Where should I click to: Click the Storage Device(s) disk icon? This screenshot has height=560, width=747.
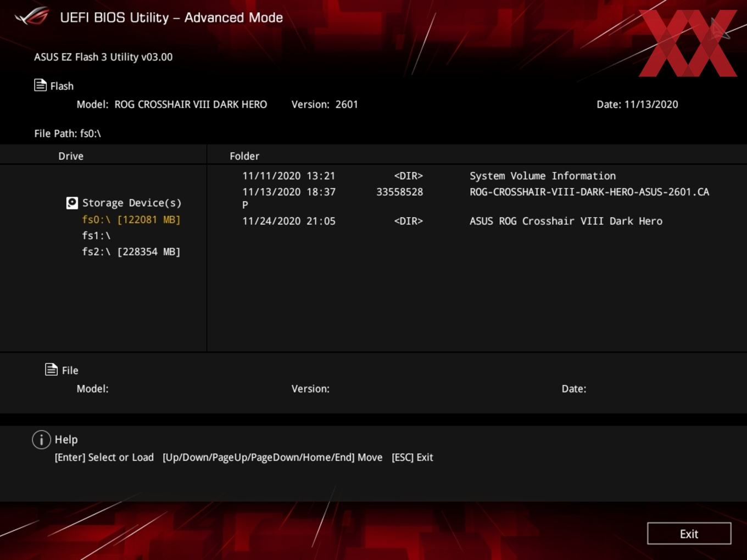(x=72, y=203)
